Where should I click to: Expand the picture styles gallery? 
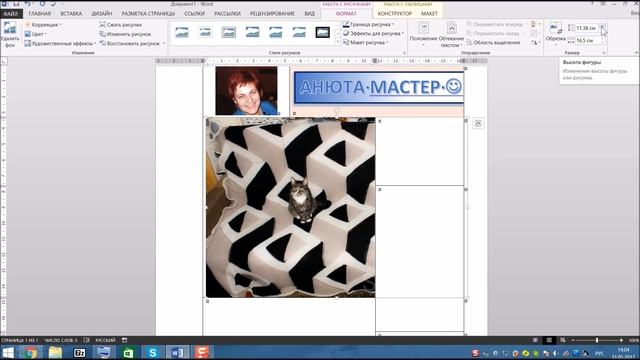tap(337, 42)
